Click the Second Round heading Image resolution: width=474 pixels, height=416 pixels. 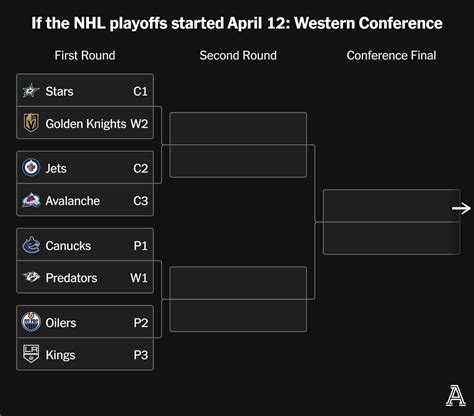click(238, 55)
